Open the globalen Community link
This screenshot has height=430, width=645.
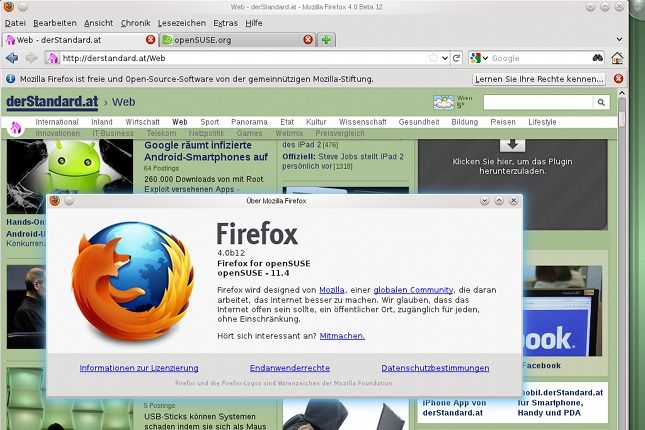[x=413, y=290]
